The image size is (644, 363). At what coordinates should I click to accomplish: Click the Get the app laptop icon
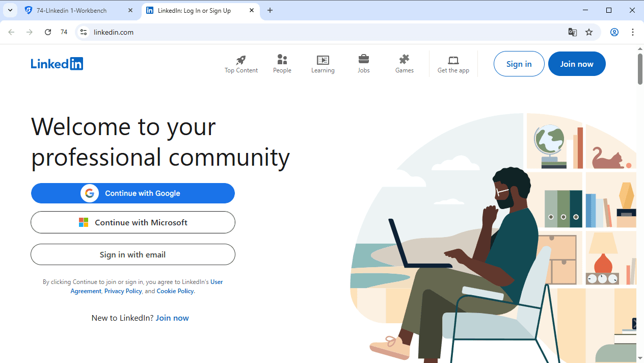pyautogui.click(x=453, y=60)
